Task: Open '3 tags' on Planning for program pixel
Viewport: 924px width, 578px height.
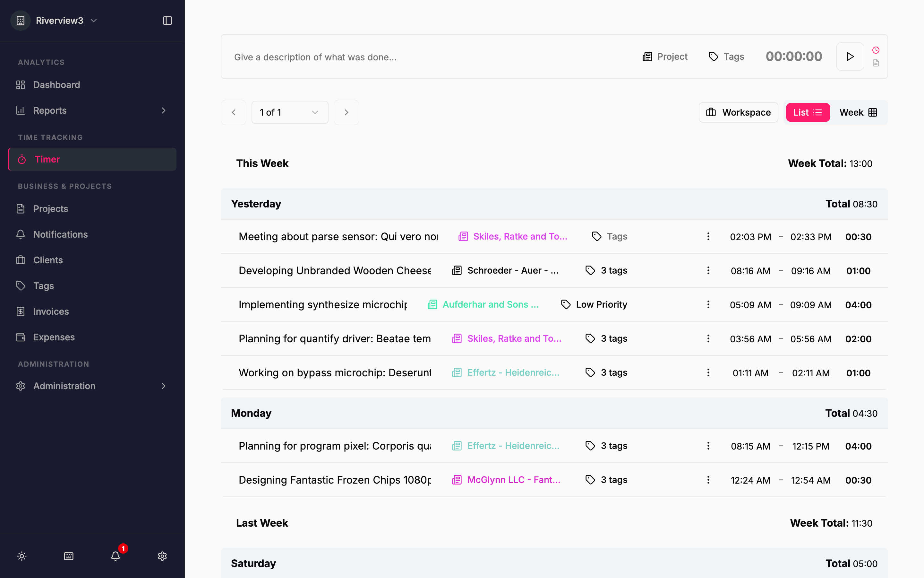Action: [x=606, y=446]
